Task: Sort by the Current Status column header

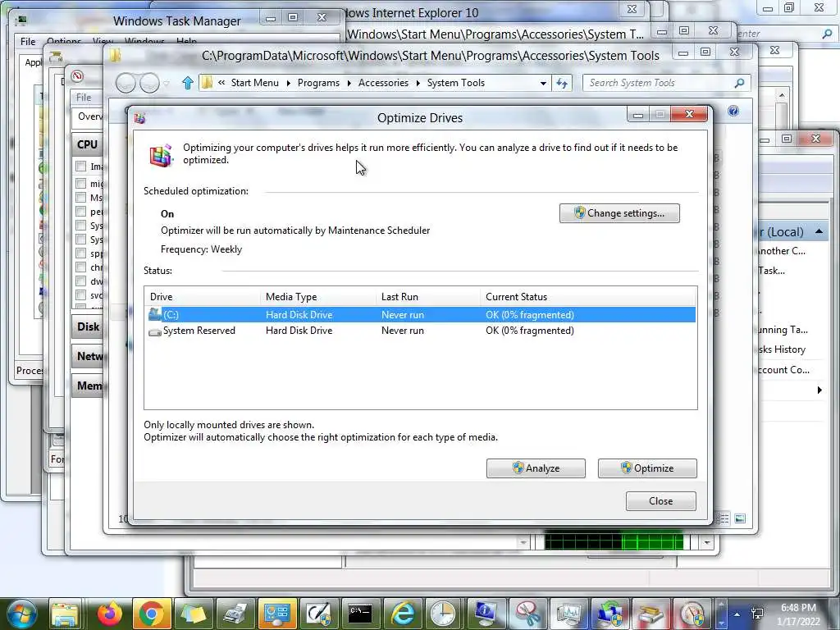Action: [x=588, y=297]
